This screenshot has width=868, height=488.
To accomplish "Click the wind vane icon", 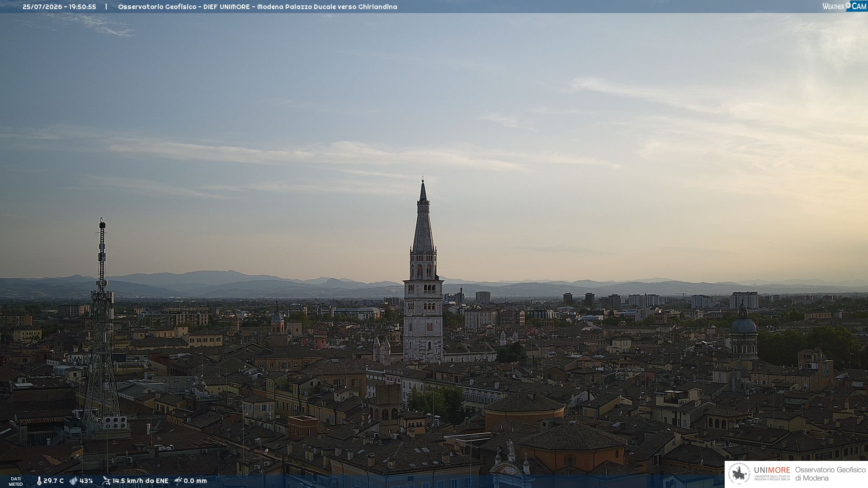I will (x=106, y=480).
